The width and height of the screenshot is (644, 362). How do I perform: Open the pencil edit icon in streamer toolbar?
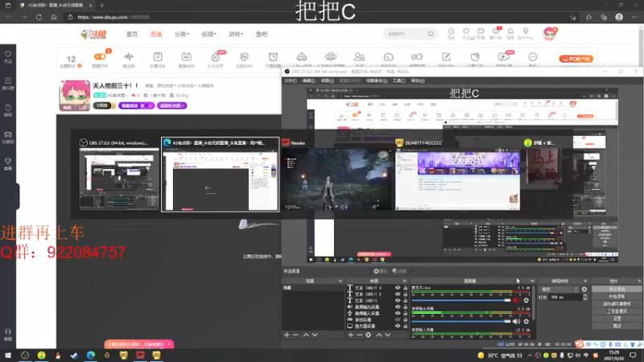pos(446,57)
